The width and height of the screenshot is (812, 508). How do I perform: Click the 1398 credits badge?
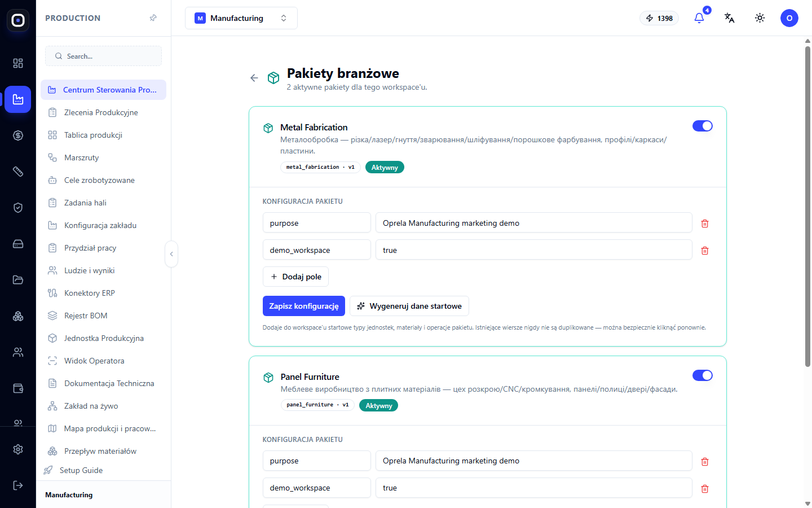pyautogui.click(x=660, y=18)
